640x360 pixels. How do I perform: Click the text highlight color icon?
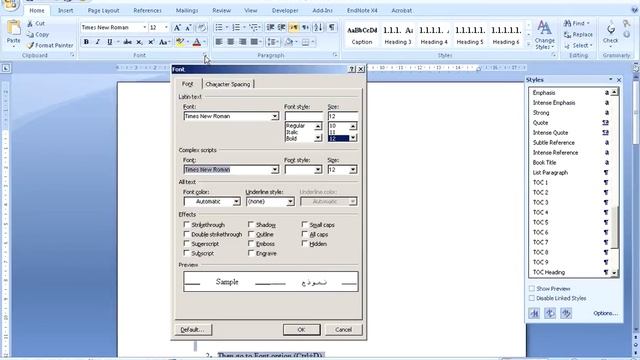[x=180, y=42]
